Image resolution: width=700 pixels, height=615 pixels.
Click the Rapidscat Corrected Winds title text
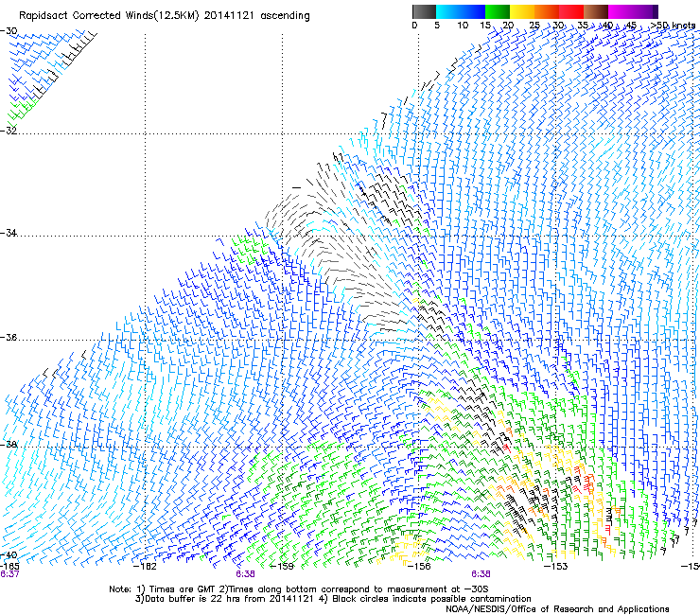click(165, 16)
